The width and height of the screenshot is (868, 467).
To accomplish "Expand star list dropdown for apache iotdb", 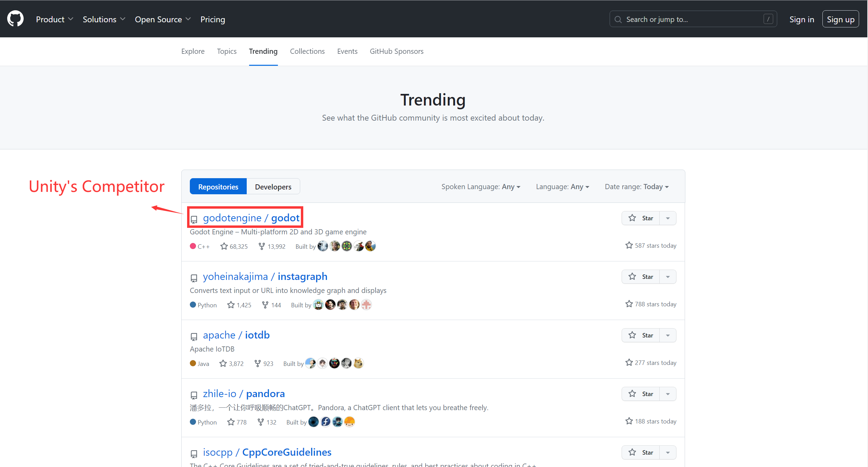I will click(668, 335).
